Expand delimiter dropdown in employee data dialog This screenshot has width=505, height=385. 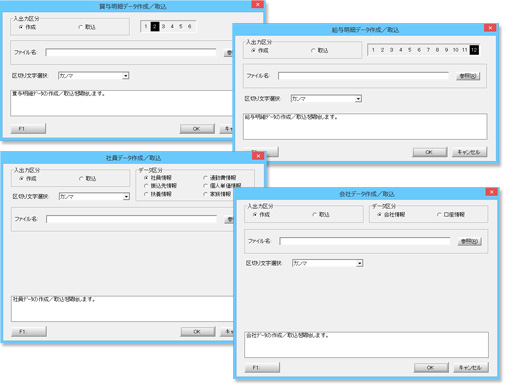click(x=126, y=197)
